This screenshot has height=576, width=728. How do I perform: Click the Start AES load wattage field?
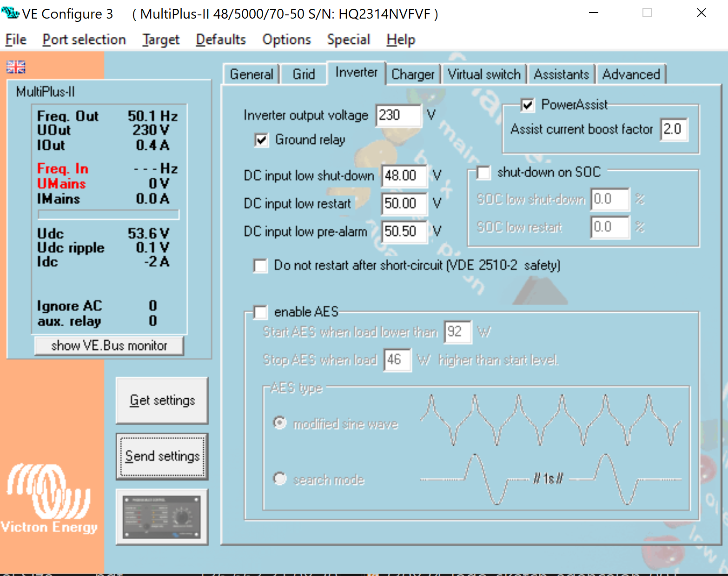tap(458, 332)
